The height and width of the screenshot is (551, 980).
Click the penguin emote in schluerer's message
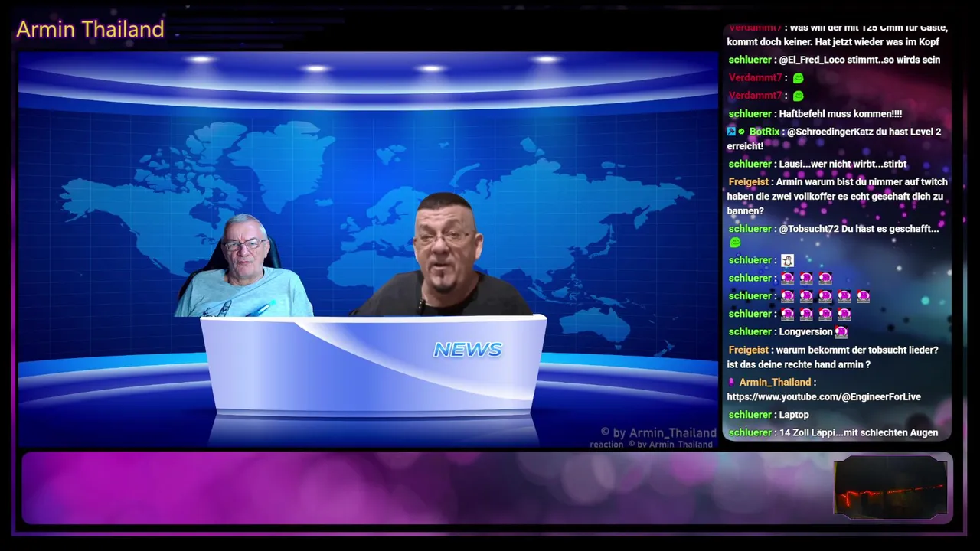tap(787, 260)
